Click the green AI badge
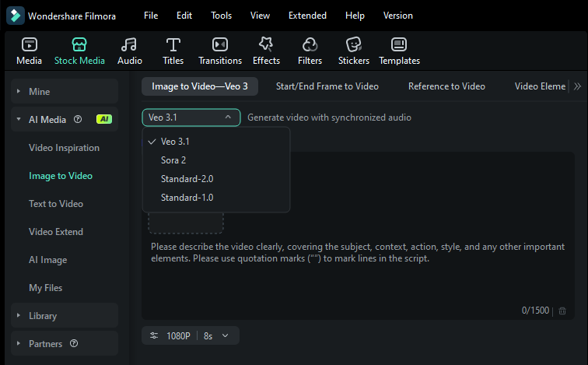Image resolution: width=588 pixels, height=365 pixels. click(x=104, y=119)
